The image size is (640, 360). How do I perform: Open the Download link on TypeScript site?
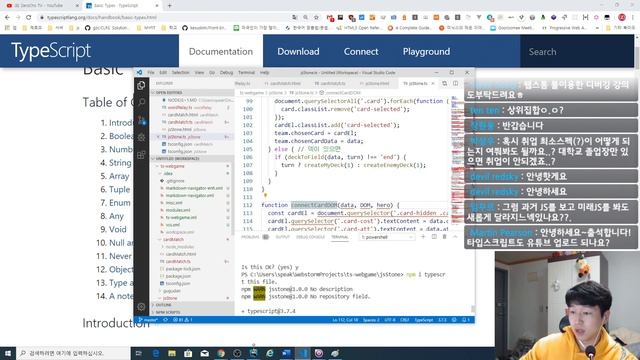(x=298, y=51)
